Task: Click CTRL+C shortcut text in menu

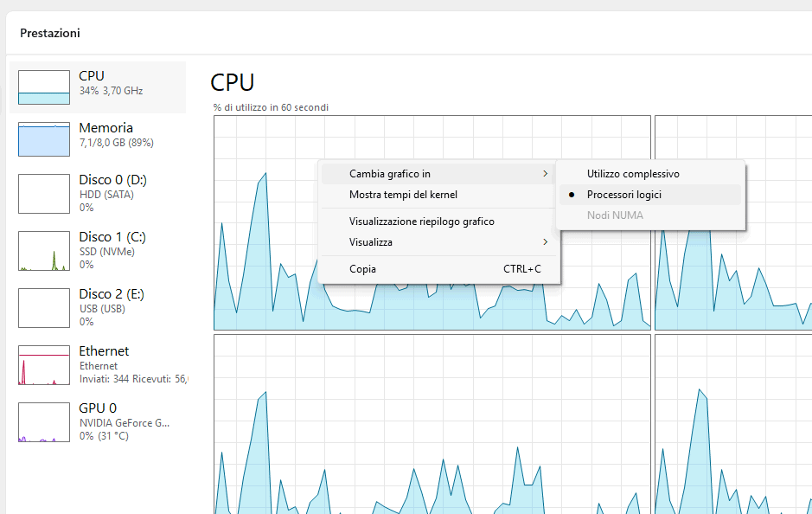Action: click(522, 269)
